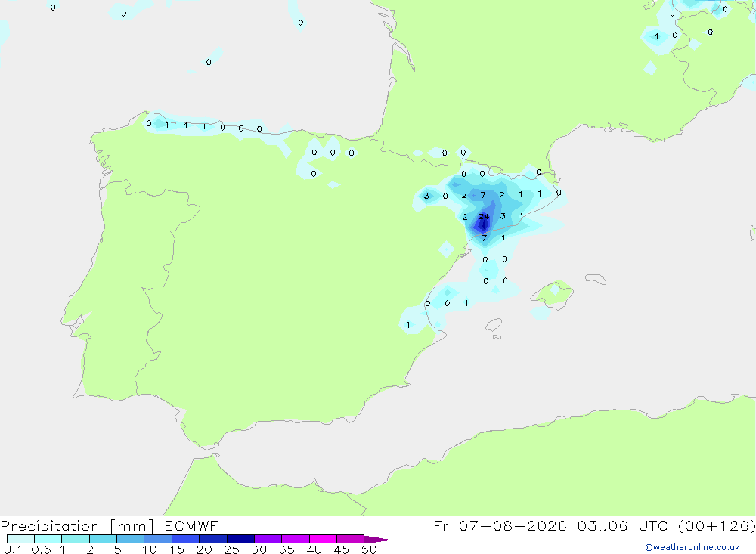The width and height of the screenshot is (756, 554).
Task: Click legend label '50'
Action: coord(369,549)
